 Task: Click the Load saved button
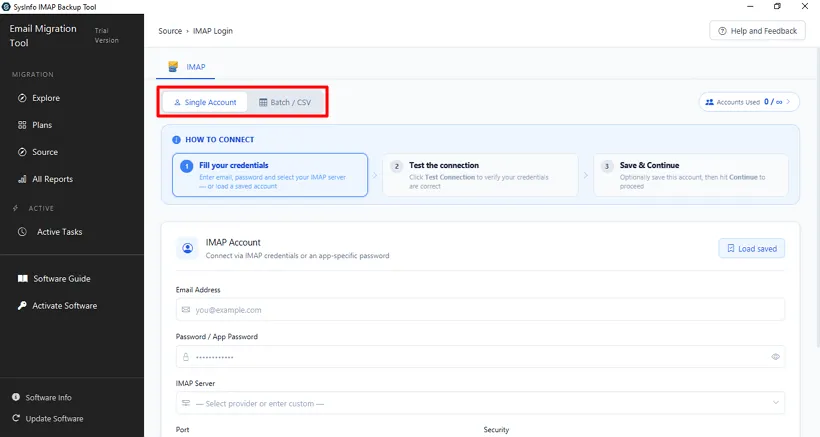pos(751,248)
